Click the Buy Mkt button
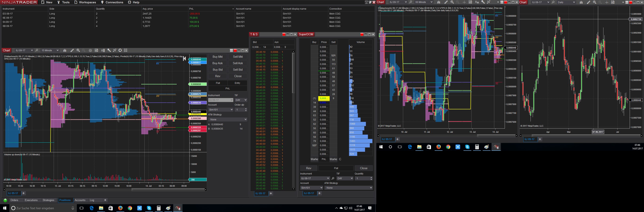The image size is (644, 212). 218,57
